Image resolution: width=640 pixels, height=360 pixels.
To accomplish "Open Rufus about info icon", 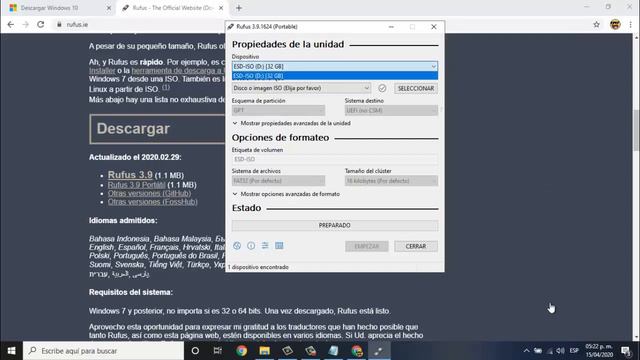I will tap(251, 246).
